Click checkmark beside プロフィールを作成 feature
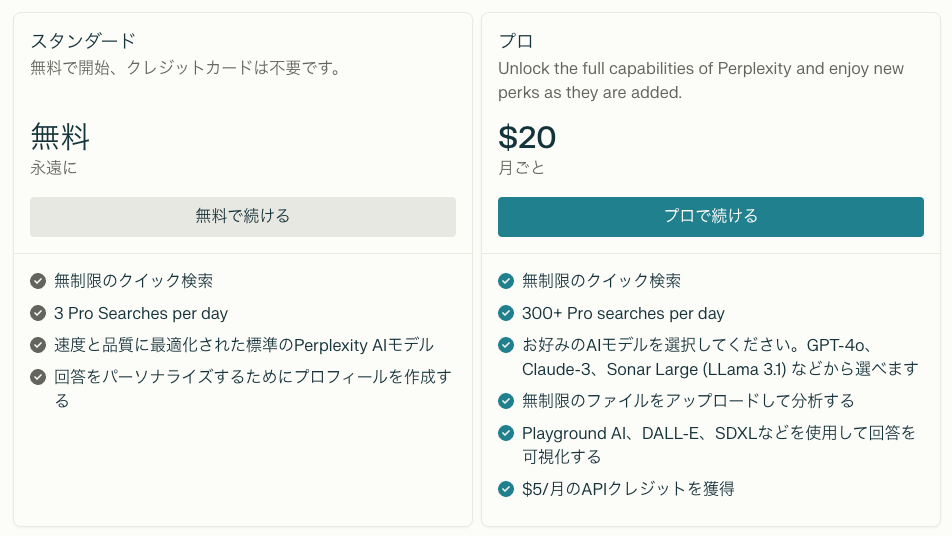 point(38,377)
